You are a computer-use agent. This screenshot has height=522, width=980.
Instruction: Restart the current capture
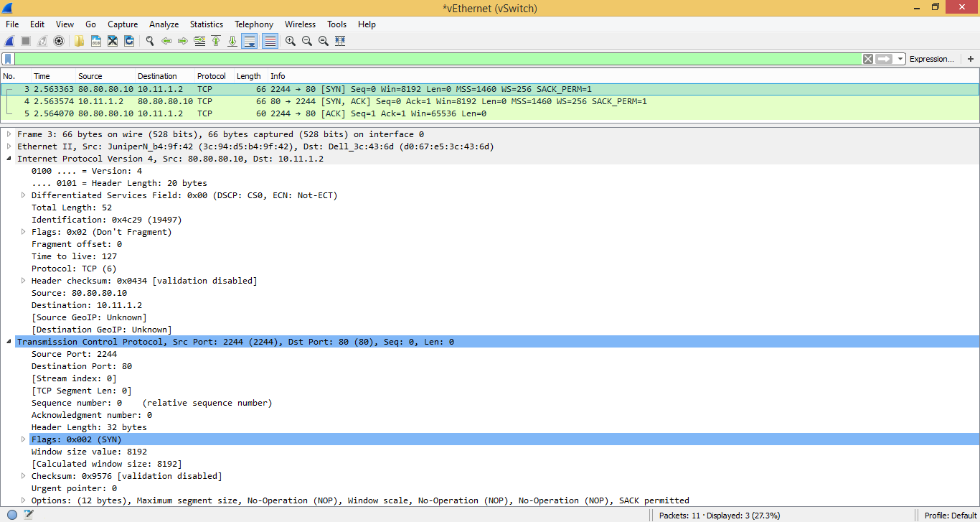(42, 41)
